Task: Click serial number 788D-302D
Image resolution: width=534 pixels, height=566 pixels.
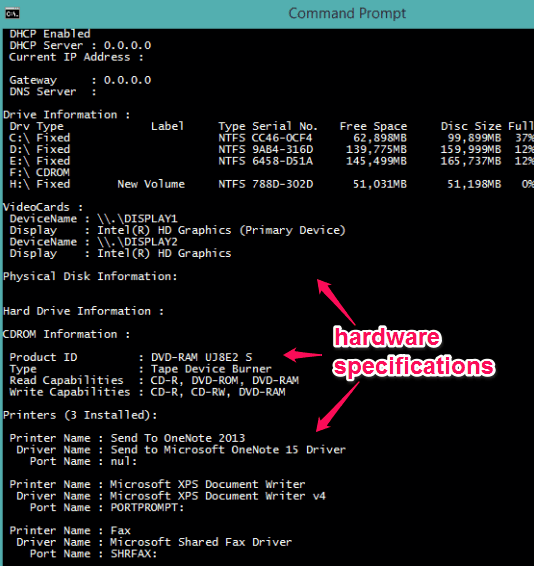Action: (282, 184)
